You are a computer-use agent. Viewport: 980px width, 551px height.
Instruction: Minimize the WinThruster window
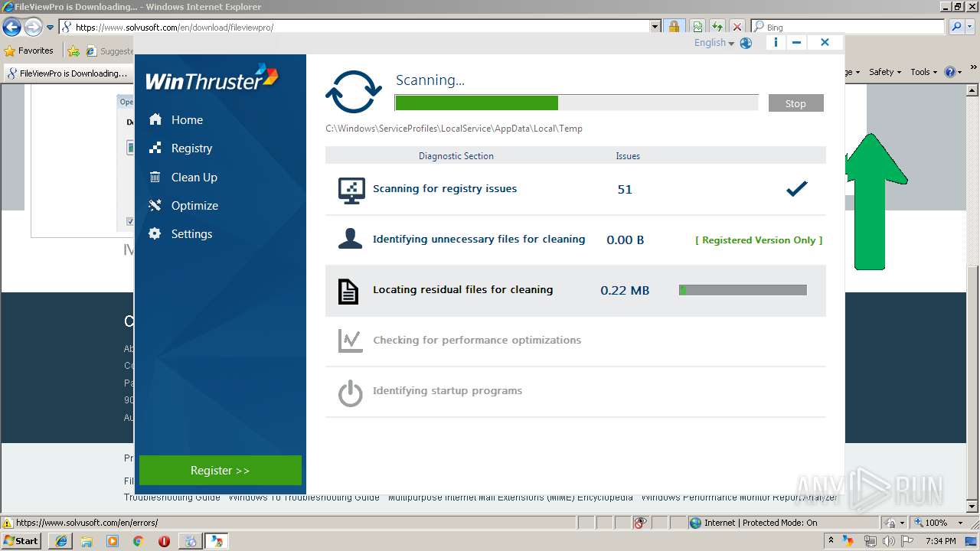tap(796, 43)
